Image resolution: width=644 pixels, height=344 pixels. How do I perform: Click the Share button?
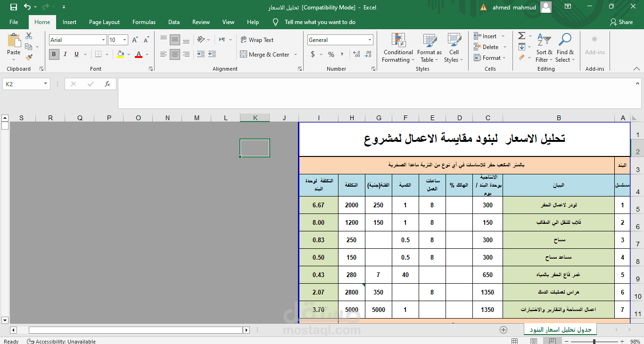(621, 22)
